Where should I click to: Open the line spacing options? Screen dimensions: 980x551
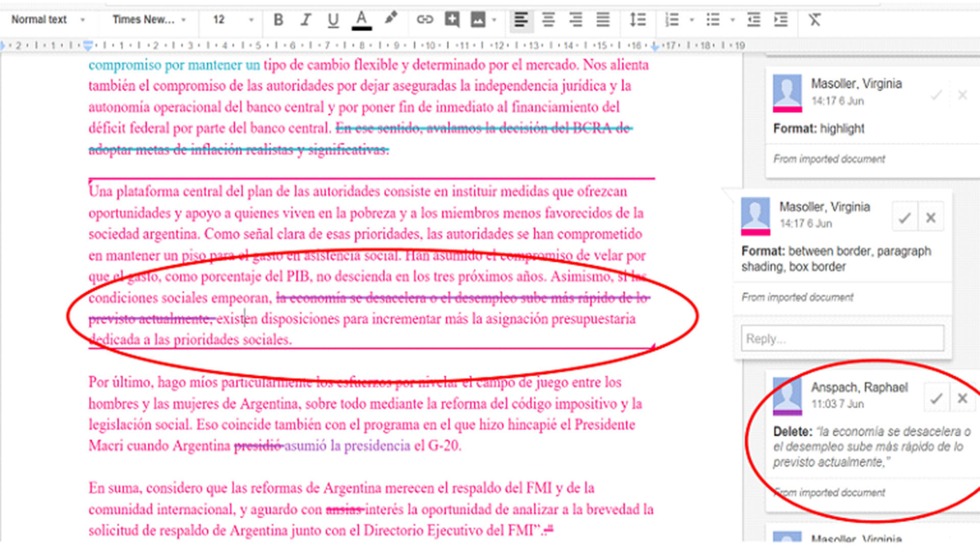(x=638, y=20)
